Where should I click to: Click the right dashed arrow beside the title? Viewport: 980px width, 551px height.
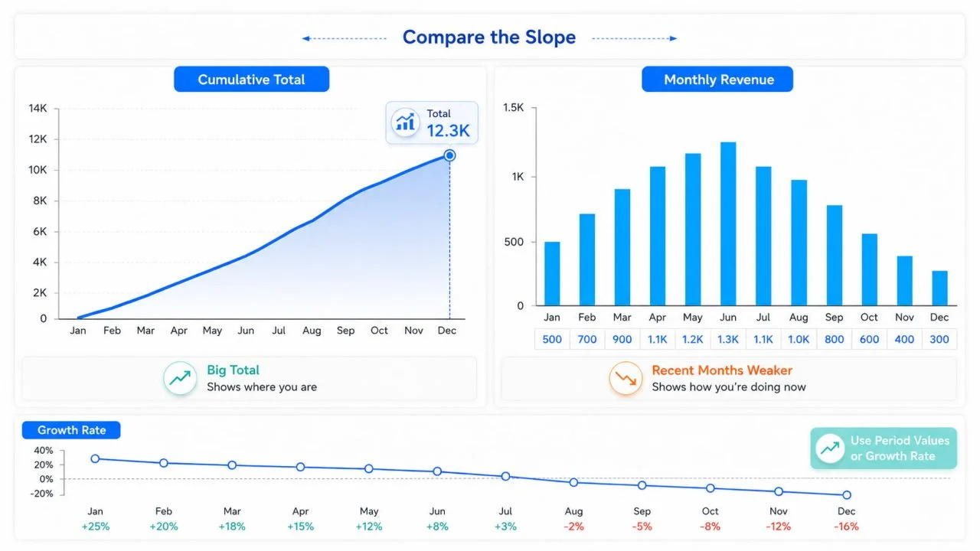click(x=635, y=38)
